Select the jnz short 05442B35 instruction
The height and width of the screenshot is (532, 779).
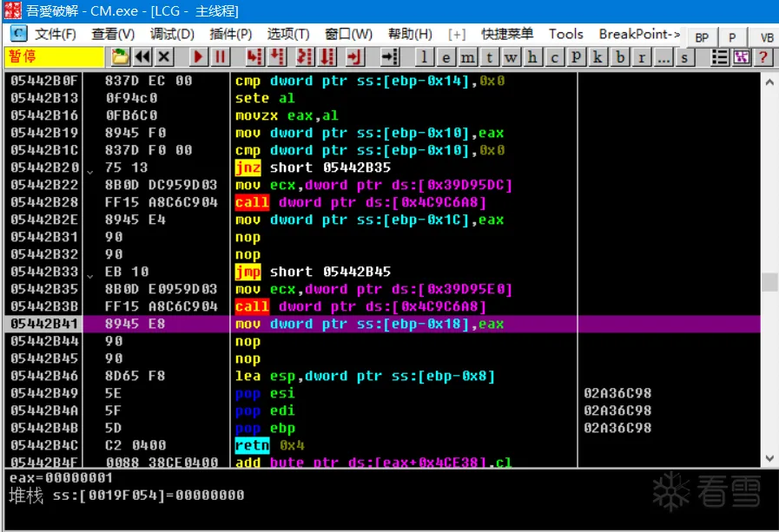click(x=313, y=167)
